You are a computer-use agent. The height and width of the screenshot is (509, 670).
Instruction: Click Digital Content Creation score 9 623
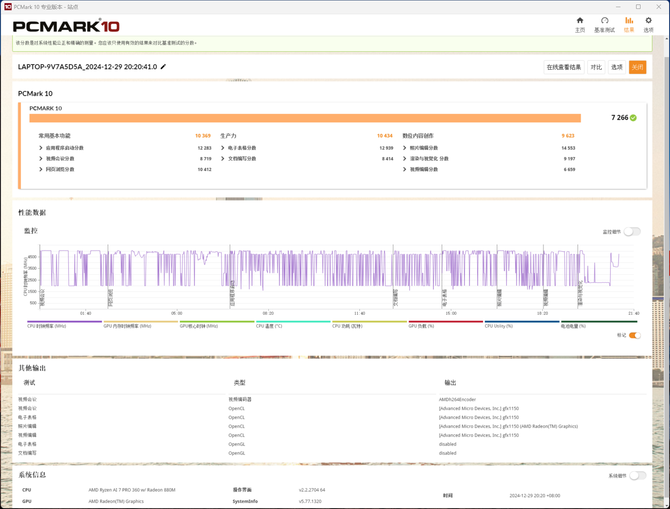pyautogui.click(x=568, y=136)
